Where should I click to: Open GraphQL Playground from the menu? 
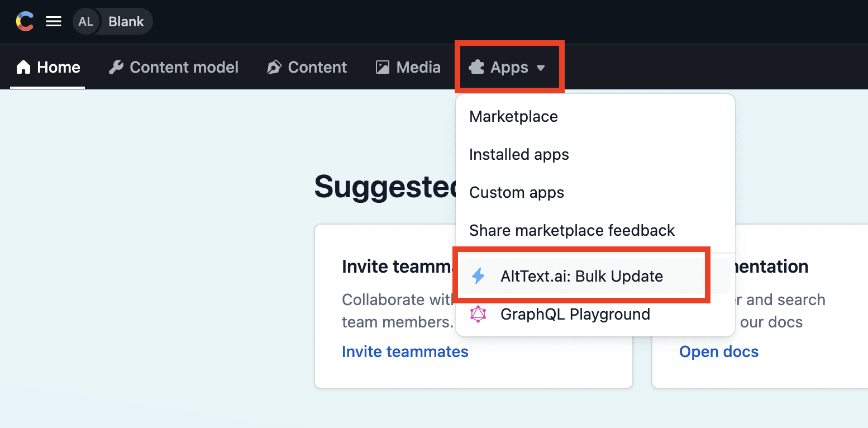(x=595, y=314)
